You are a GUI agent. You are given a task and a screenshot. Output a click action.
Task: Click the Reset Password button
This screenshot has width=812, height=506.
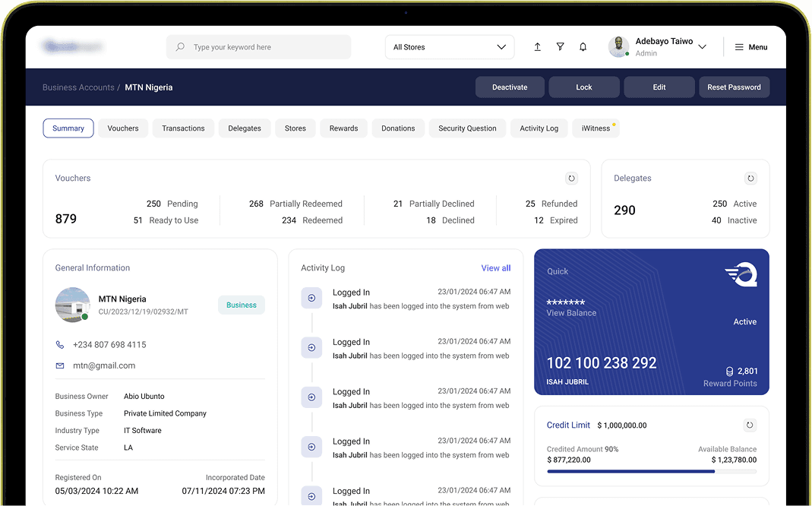click(735, 87)
